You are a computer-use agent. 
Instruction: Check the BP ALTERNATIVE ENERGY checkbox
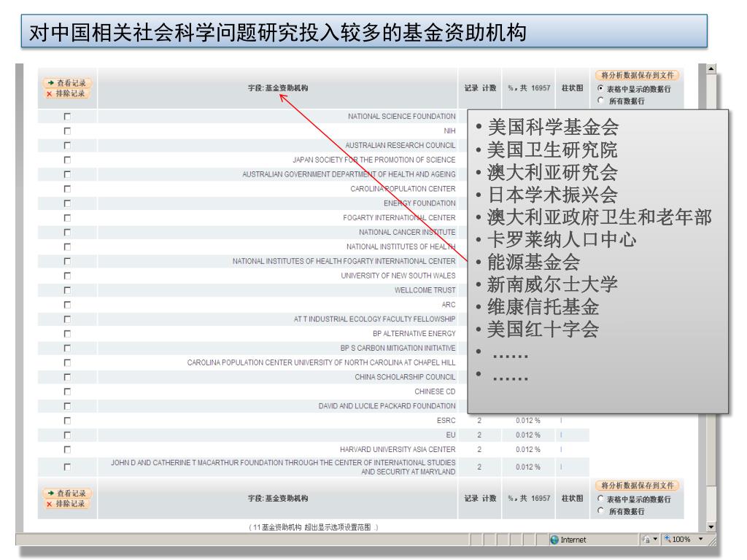point(67,334)
